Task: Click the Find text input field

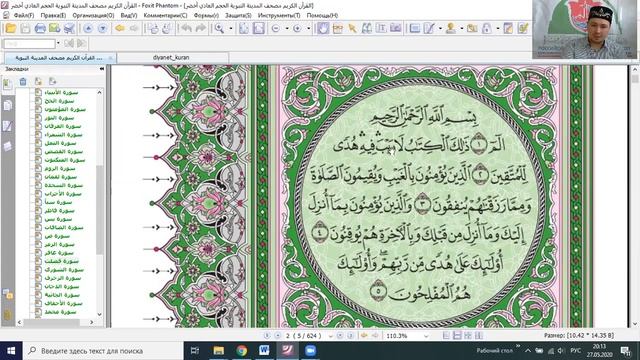Action: point(29,43)
